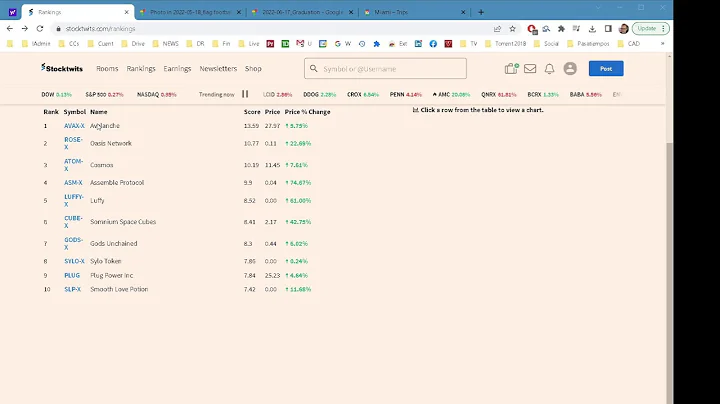
Task: Open the Newsletters menu item
Action: 218,68
